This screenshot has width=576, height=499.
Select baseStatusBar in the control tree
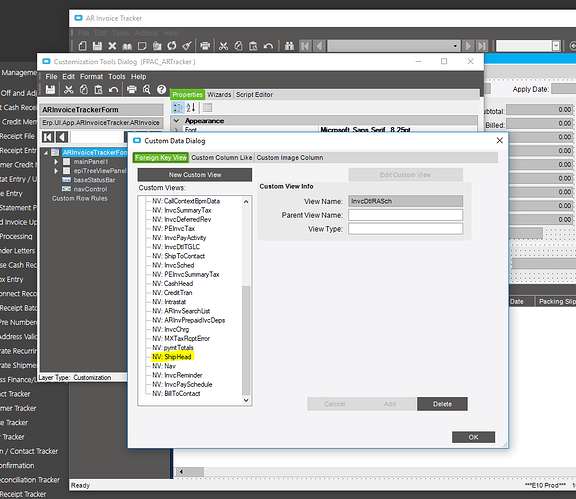[94, 180]
